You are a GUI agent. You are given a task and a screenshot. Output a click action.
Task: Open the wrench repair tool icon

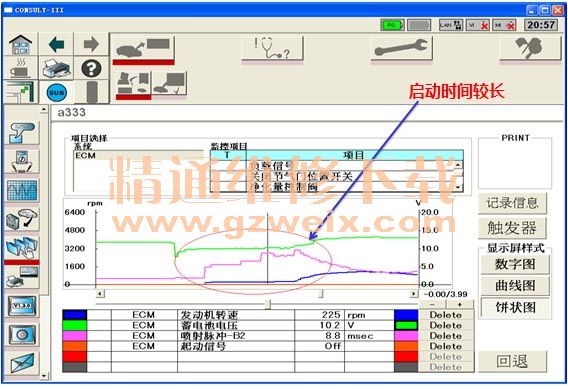tap(401, 48)
